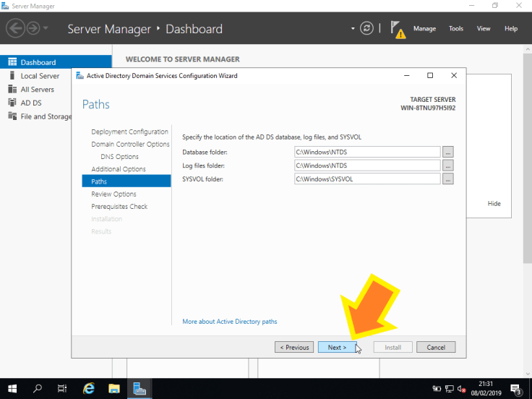Click the Windows Start button
The image size is (532, 399).
pyautogui.click(x=13, y=388)
